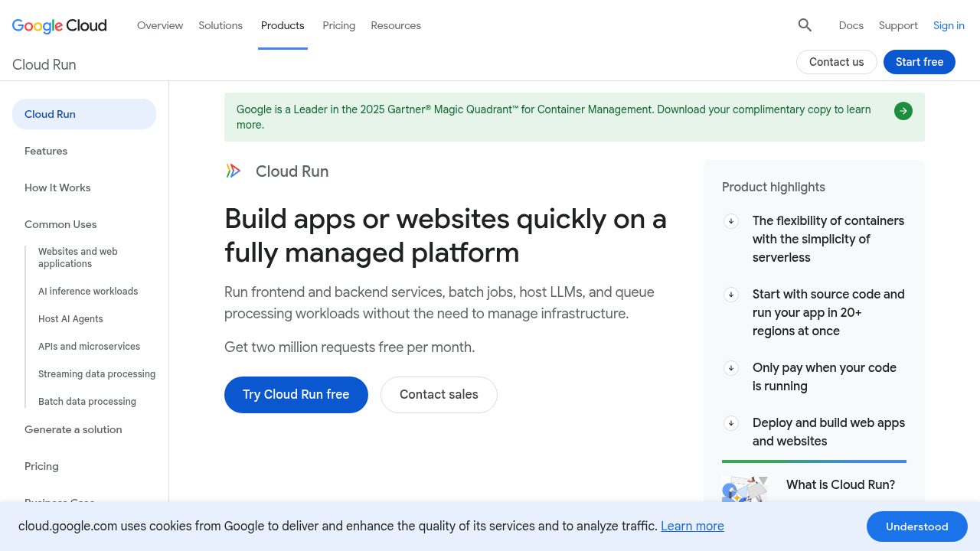
Task: Open Pricing in the left sidebar
Action: click(x=41, y=466)
